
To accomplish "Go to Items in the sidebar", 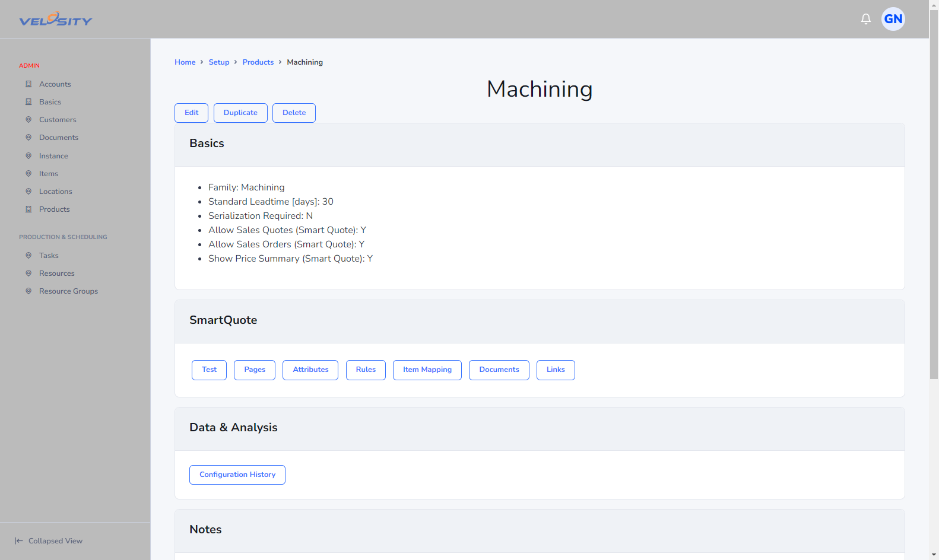I will point(49,174).
